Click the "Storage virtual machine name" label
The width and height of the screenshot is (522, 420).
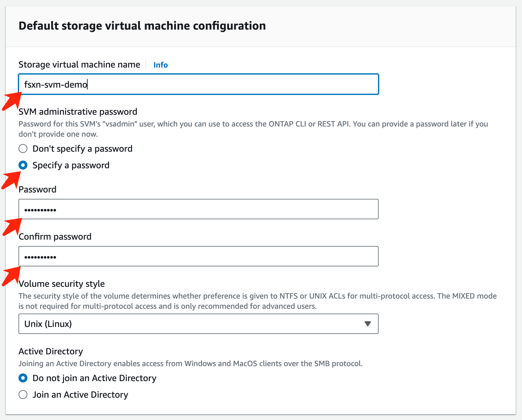tap(79, 65)
